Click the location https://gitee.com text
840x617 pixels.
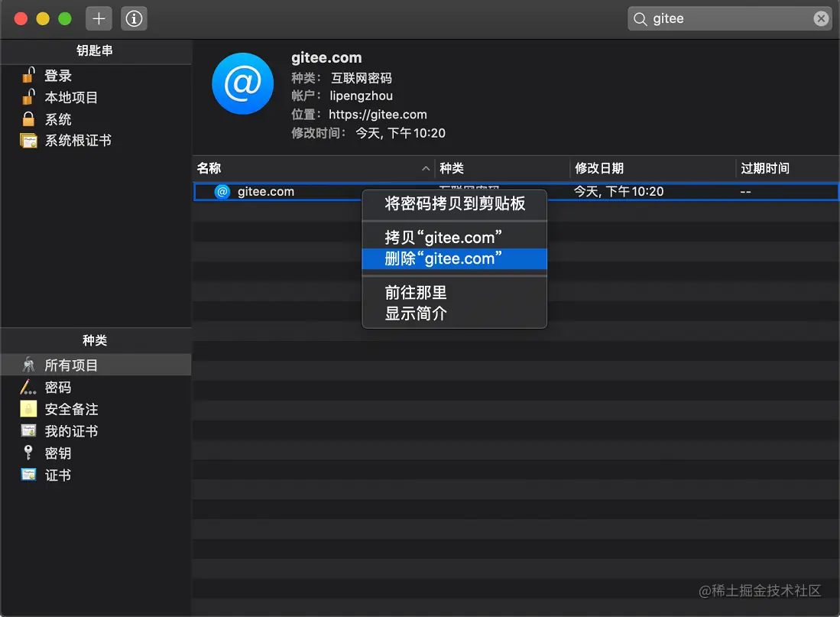378,114
